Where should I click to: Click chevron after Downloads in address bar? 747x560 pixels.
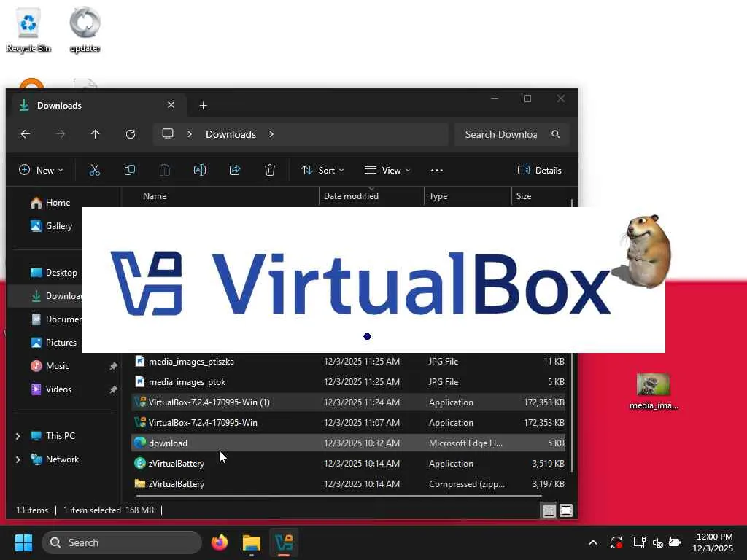[271, 134]
